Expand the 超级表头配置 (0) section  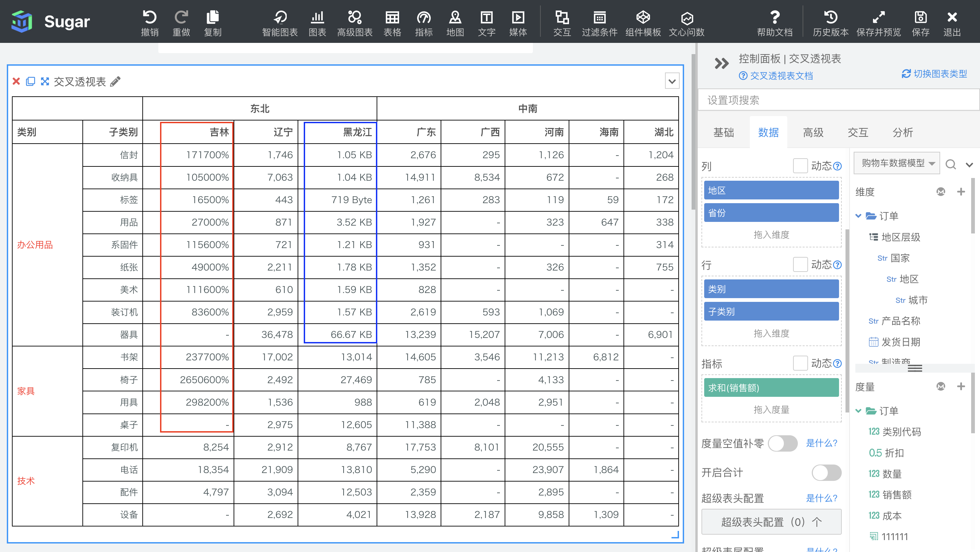pyautogui.click(x=771, y=522)
